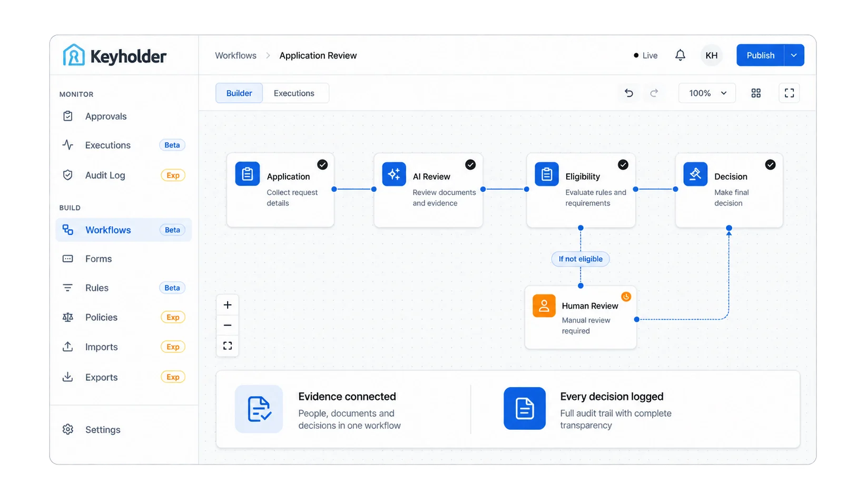Viewport: 866px width, 504px height.
Task: Open Policies in the sidebar
Action: click(123, 317)
